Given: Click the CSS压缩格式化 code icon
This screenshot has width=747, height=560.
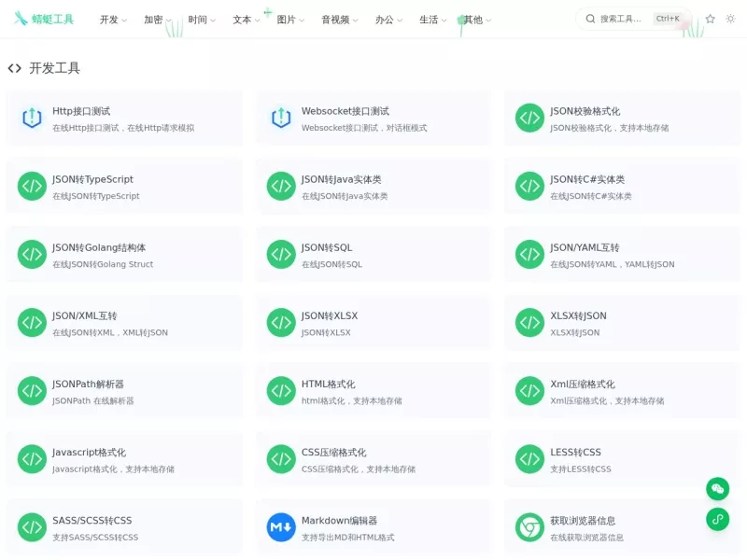Looking at the screenshot, I should [281, 459].
